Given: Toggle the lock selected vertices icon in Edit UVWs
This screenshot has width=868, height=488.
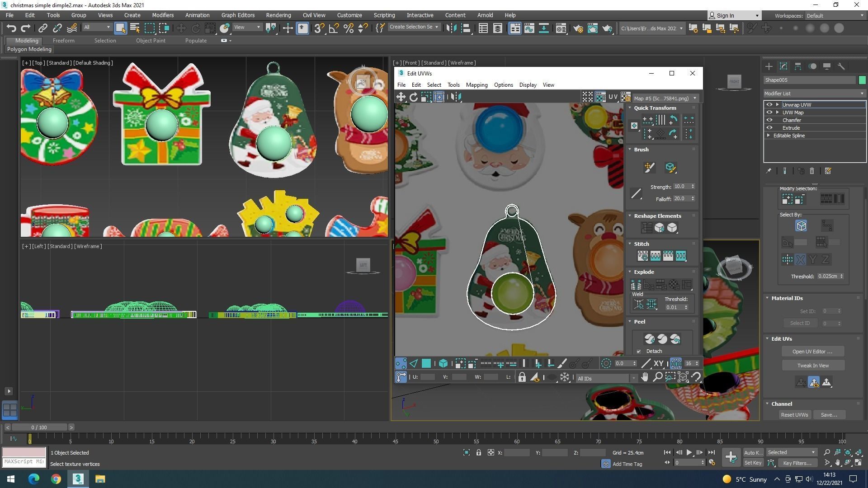Looking at the screenshot, I should [522, 377].
